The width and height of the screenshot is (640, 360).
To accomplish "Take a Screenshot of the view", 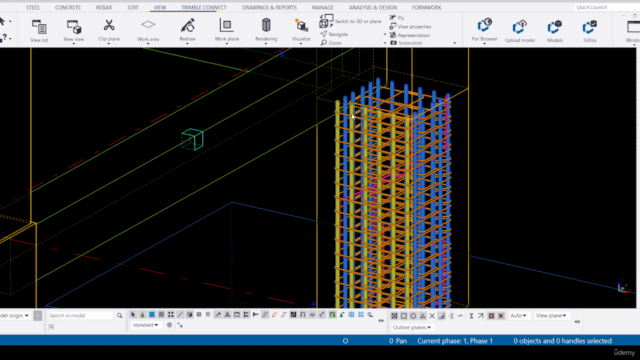I will coord(406,43).
